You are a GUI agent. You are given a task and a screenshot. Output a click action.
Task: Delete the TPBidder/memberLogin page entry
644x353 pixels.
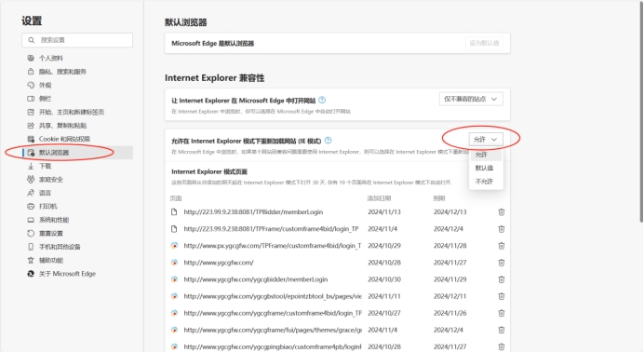coord(501,212)
